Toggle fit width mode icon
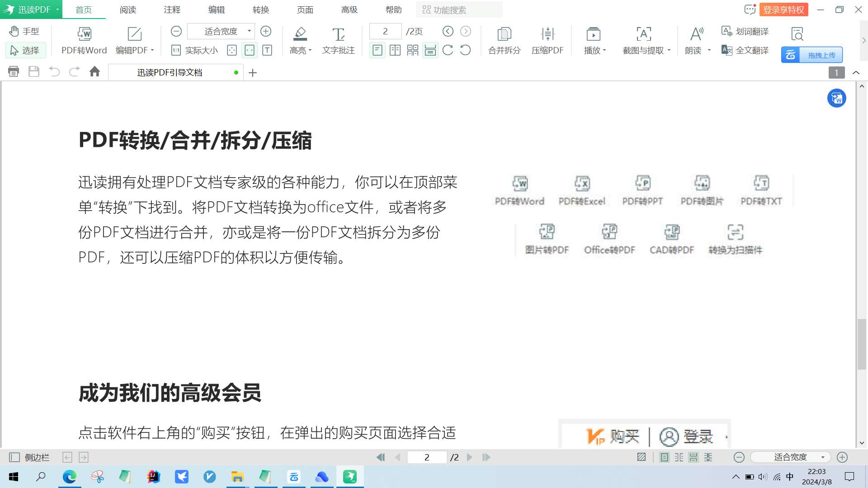 (250, 50)
